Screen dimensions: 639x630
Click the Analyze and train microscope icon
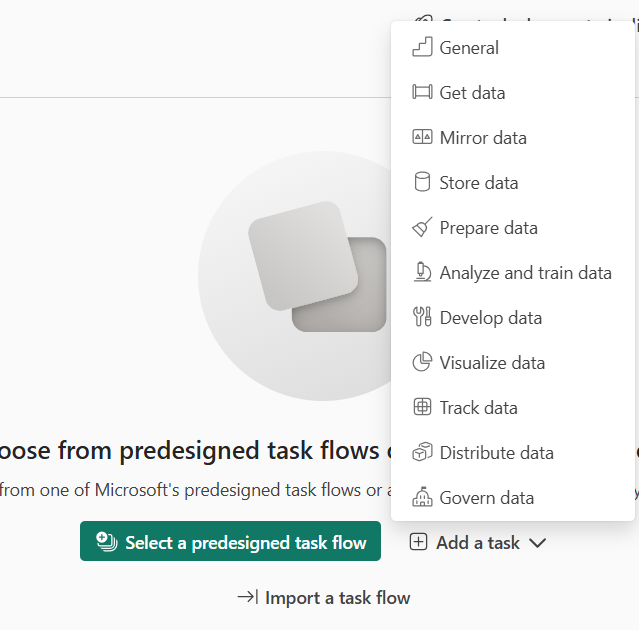click(x=422, y=272)
